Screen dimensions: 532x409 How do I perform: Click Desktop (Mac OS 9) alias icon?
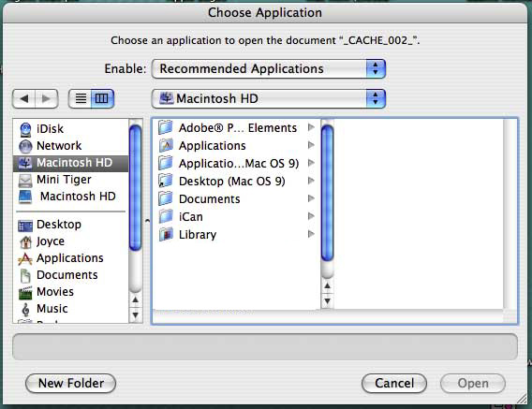click(166, 181)
